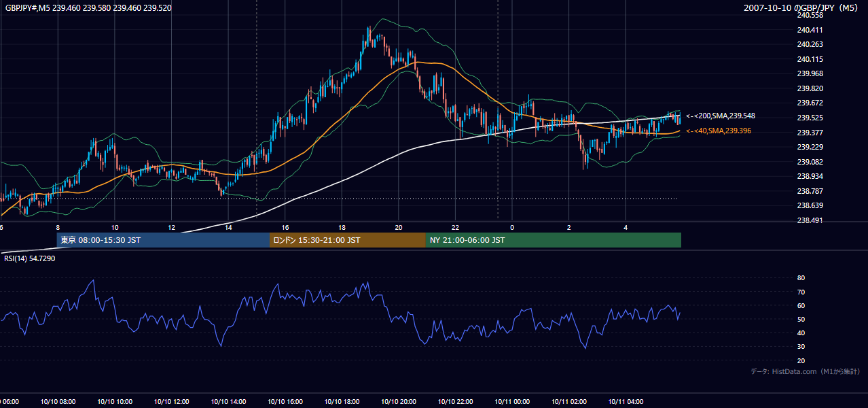The width and height of the screenshot is (868, 408).
Task: Click RSI scale value 30
Action: pos(801,347)
